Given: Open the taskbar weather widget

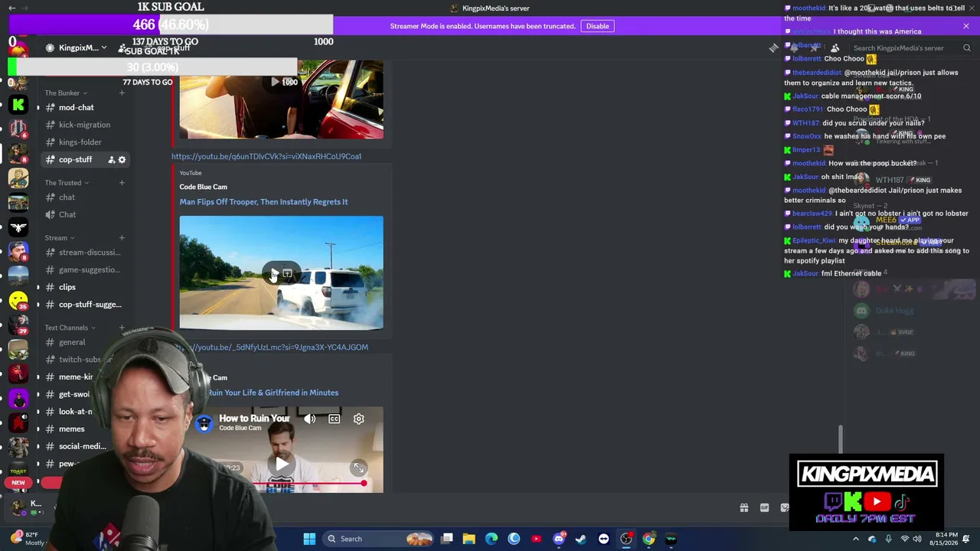Looking at the screenshot, I should pos(31,539).
